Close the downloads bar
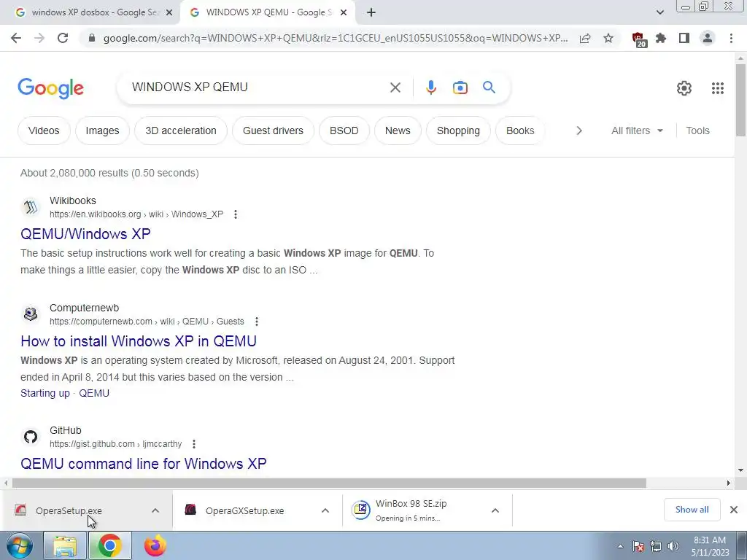 (x=734, y=510)
